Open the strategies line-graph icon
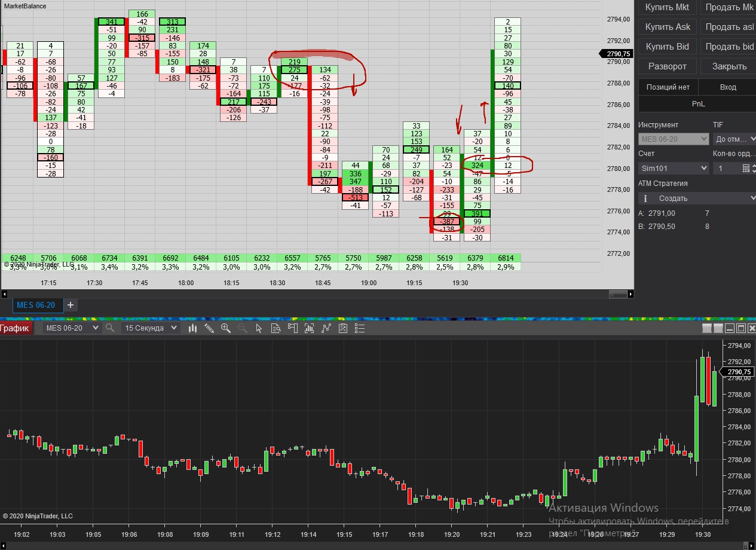 [326, 328]
